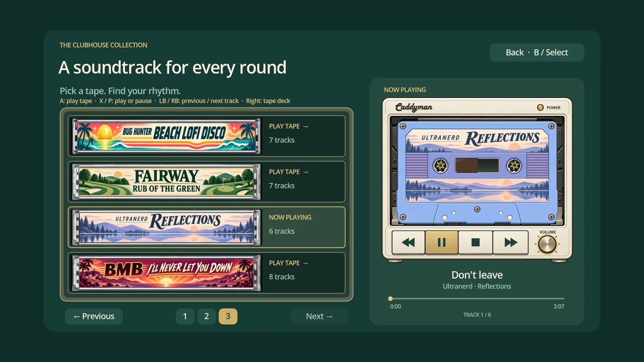644x362 pixels.
Task: Rewind using the tape deck's rewind button
Action: (x=408, y=242)
